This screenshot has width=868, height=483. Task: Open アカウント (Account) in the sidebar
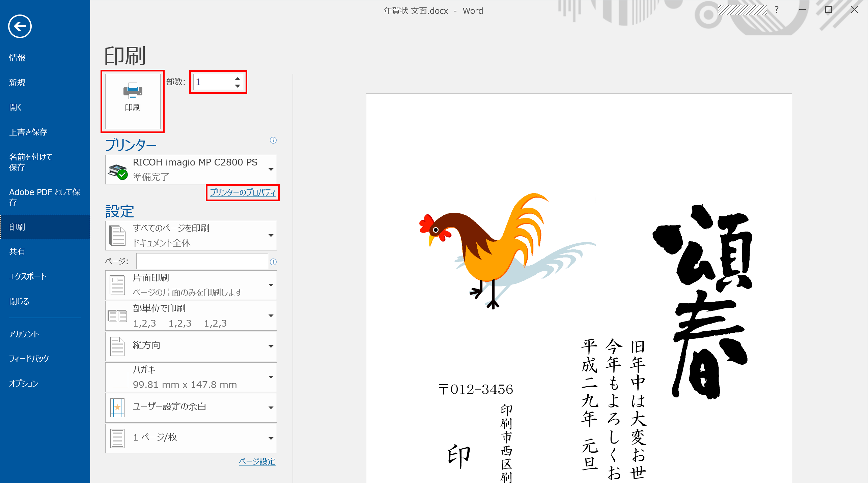45,334
